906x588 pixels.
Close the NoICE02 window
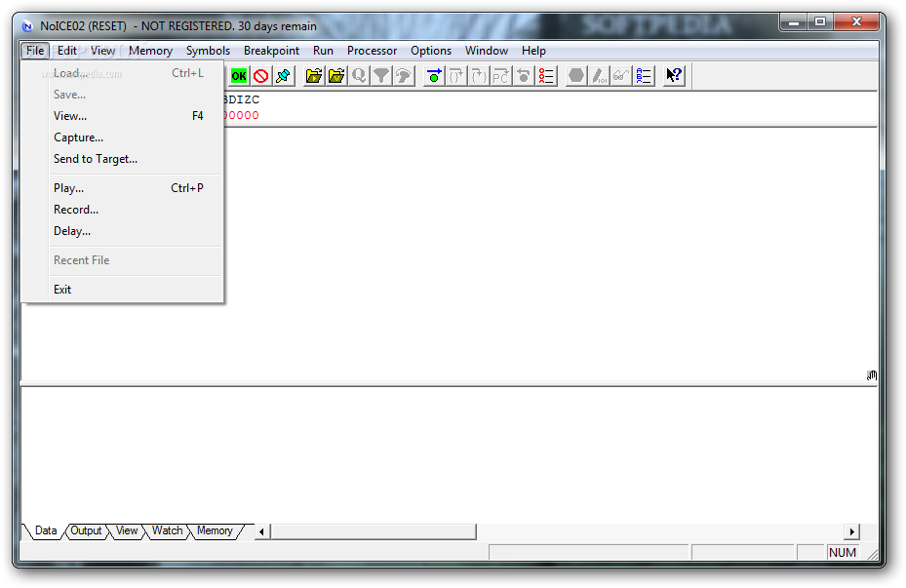[x=856, y=22]
